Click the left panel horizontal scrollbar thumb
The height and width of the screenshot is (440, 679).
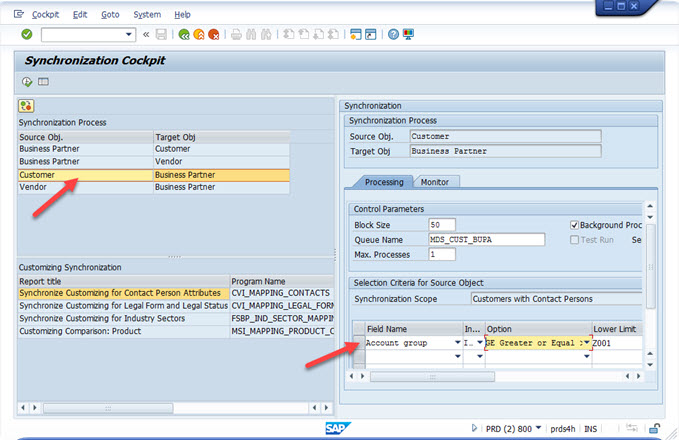(108, 408)
